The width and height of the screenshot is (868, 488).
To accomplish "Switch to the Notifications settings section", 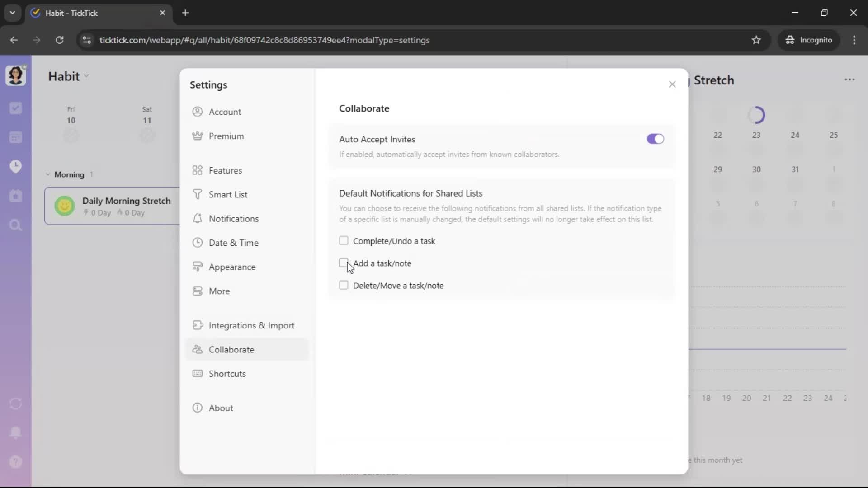I will click(233, 219).
